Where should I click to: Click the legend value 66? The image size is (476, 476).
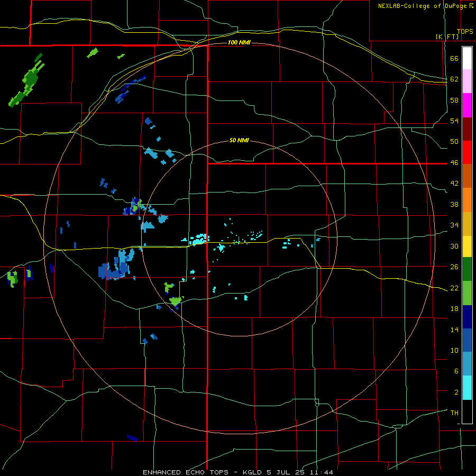(x=454, y=59)
